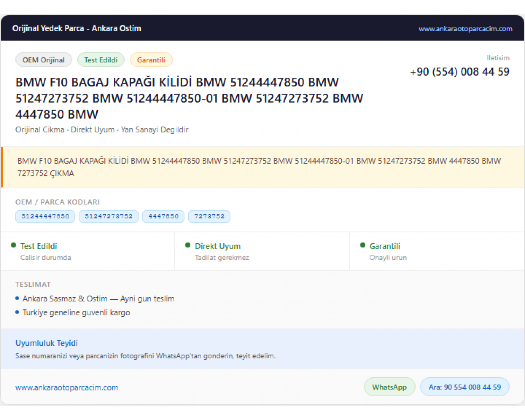The height and width of the screenshot is (420, 525).
Task: Click green dot beside Garantili feature
Action: point(363,245)
